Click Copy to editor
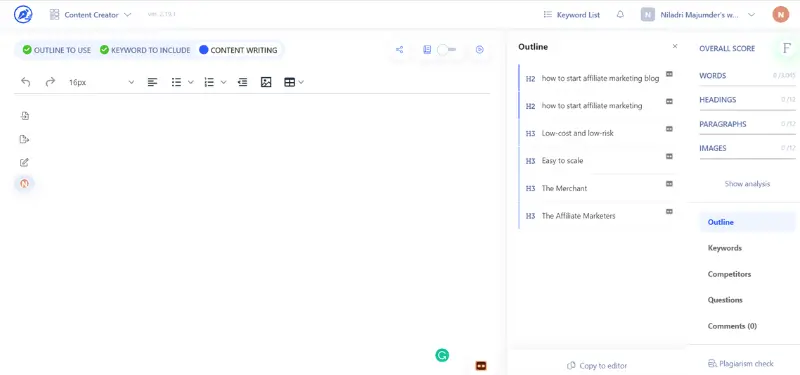The width and height of the screenshot is (800, 375). 597,366
